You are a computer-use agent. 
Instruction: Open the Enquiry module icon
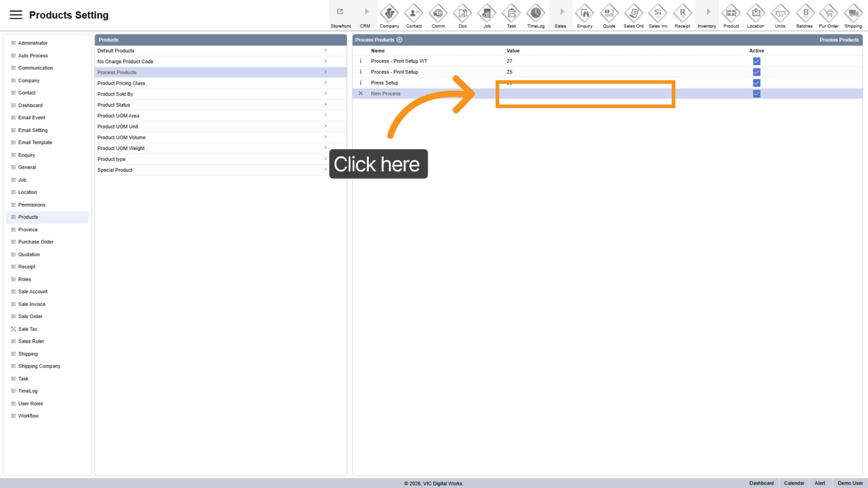click(x=585, y=13)
